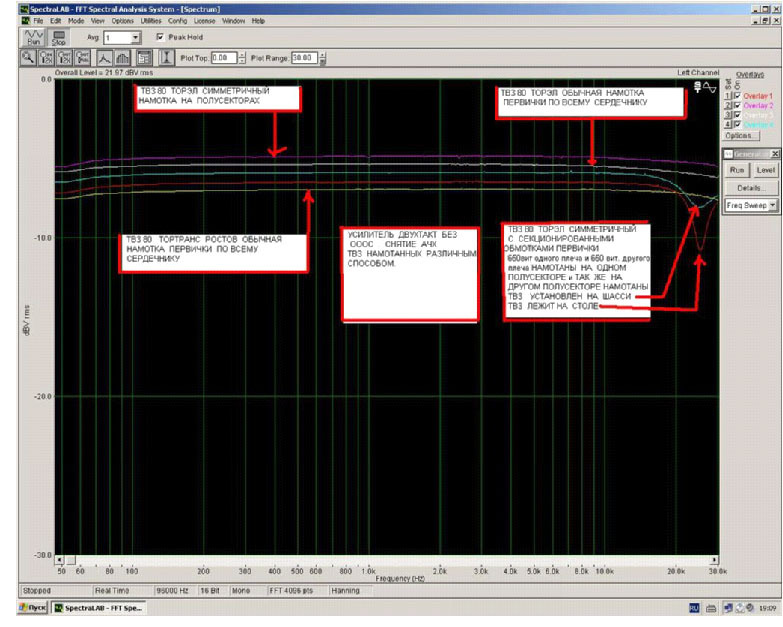The height and width of the screenshot is (627, 783).
Task: Increase Plot Top with up spinner
Action: click(x=242, y=55)
